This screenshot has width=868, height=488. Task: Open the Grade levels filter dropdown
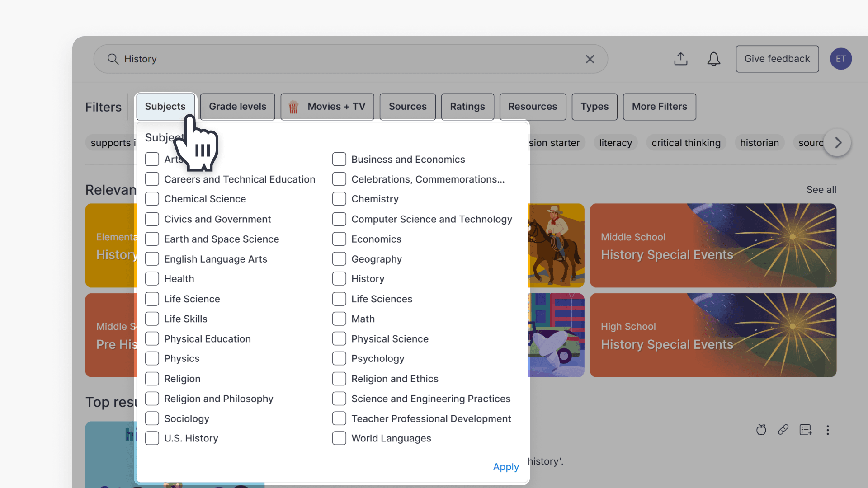pyautogui.click(x=237, y=107)
